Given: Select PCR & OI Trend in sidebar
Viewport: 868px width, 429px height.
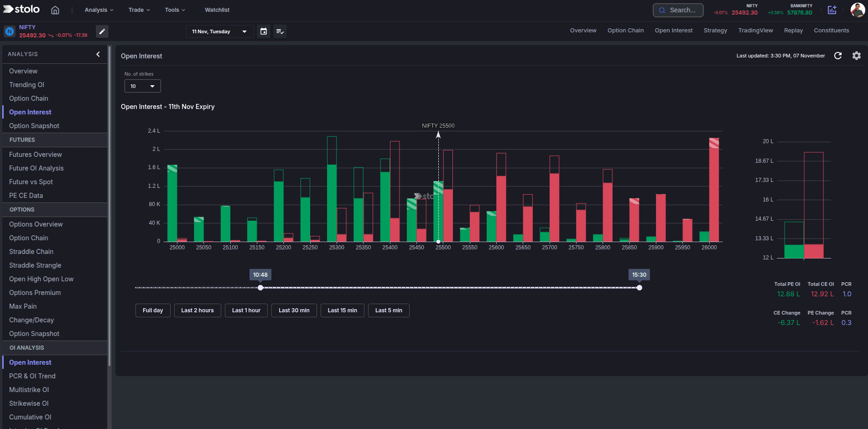Looking at the screenshot, I should [32, 376].
